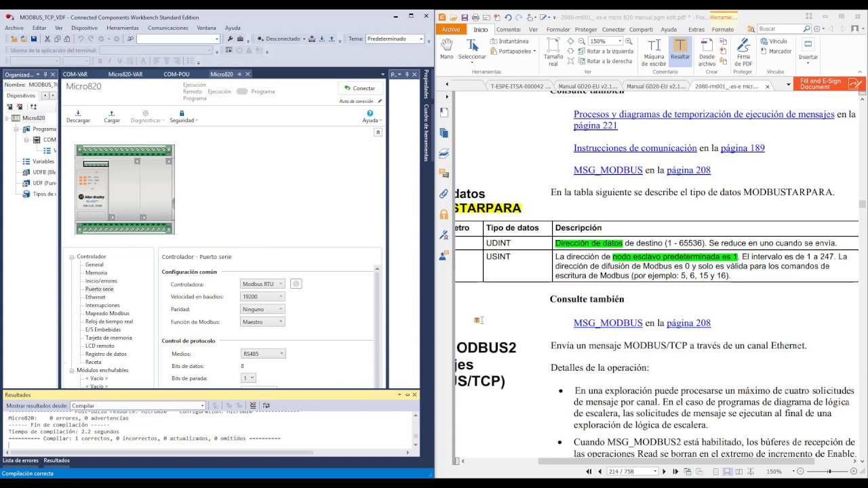Screen dimensions: 868x488
Task: Click the Foxit status bar zoom slider
Action: (829, 471)
